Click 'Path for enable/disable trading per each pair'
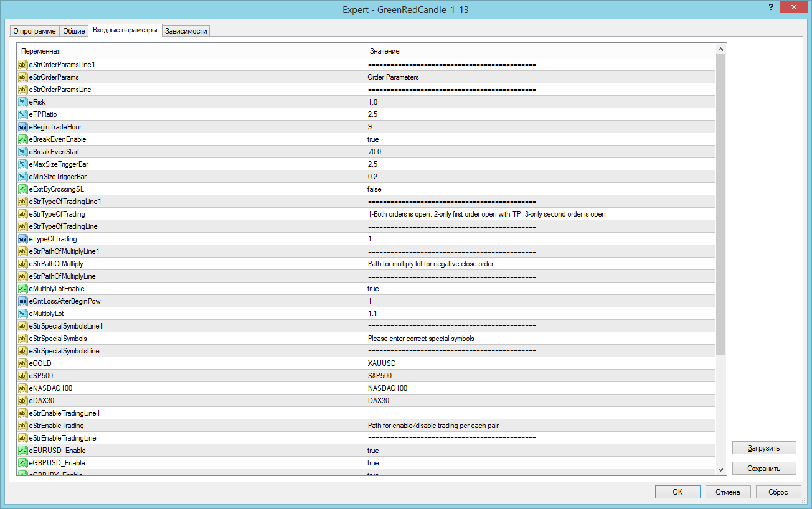The image size is (812, 509). pyautogui.click(x=434, y=426)
